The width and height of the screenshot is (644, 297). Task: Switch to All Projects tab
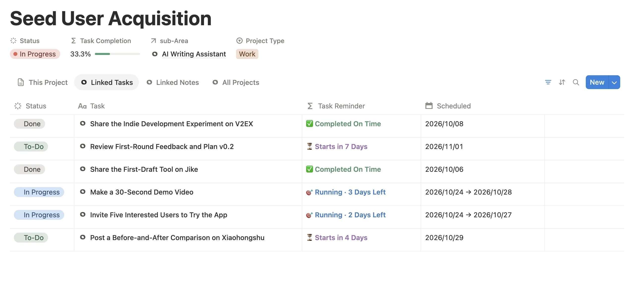(x=236, y=82)
